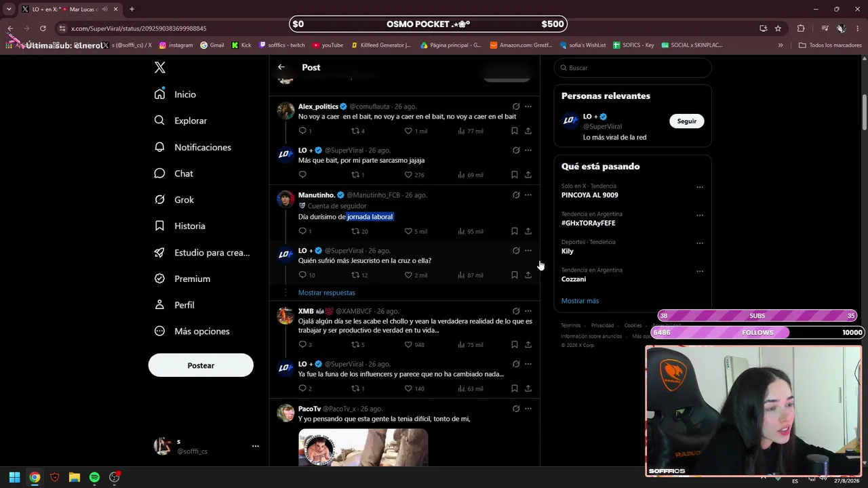Image resolution: width=868 pixels, height=488 pixels.
Task: Reply to 'Quién sufrió más' post
Action: tap(302, 275)
